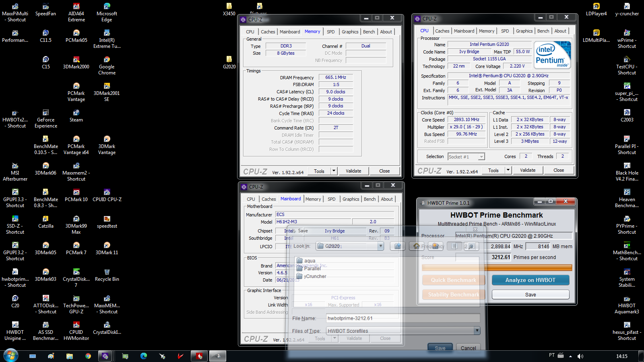644x362 pixels.
Task: Select the aqua folder in Save dialog
Action: pyautogui.click(x=306, y=261)
